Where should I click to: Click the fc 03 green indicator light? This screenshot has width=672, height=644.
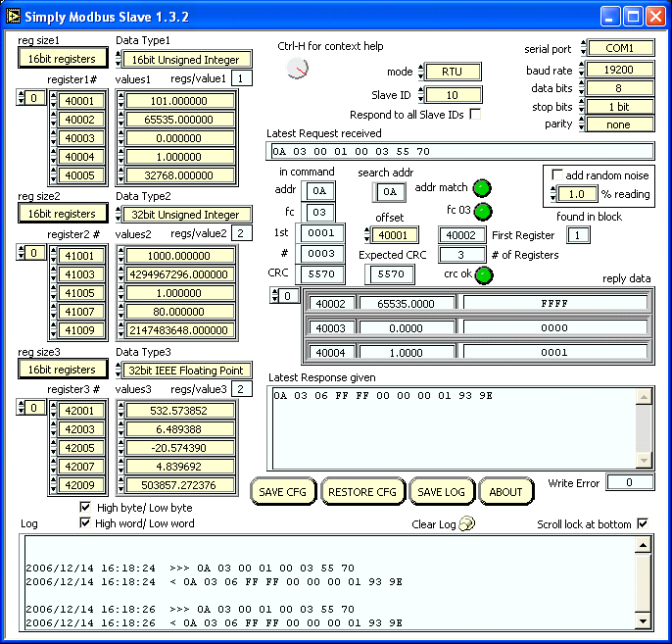click(484, 211)
